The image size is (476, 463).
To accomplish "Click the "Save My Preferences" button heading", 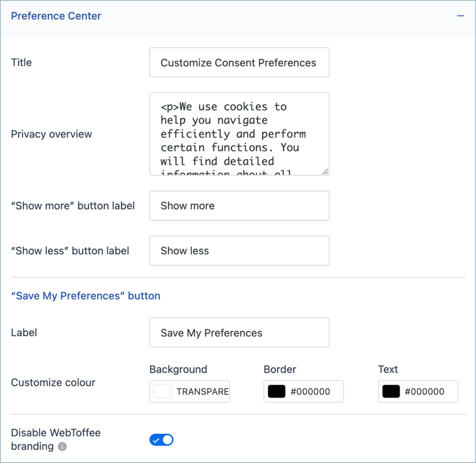I will click(x=86, y=296).
